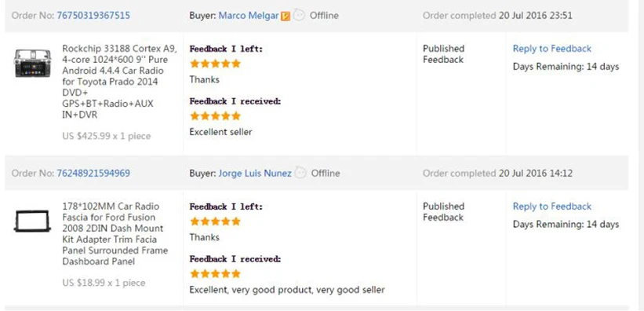Image resolution: width=644 pixels, height=311 pixels.
Task: Open the Ford Fusion fascia frame thumbnail
Action: pos(32,221)
